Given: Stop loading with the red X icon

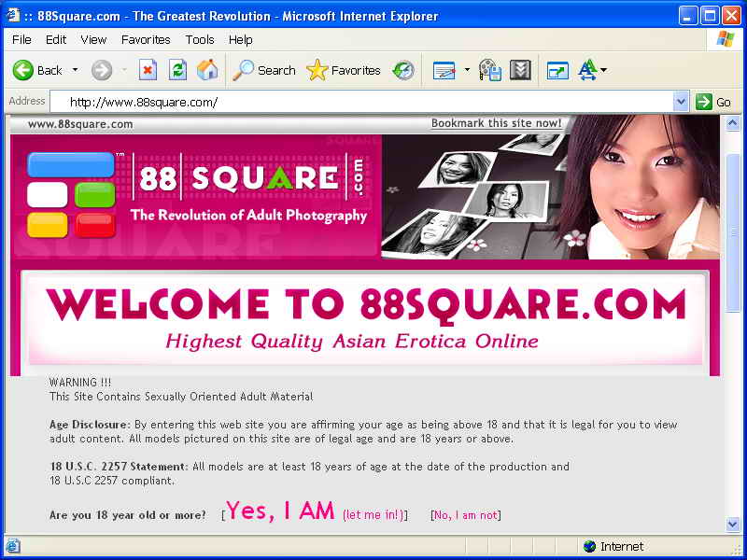Looking at the screenshot, I should 148,71.
